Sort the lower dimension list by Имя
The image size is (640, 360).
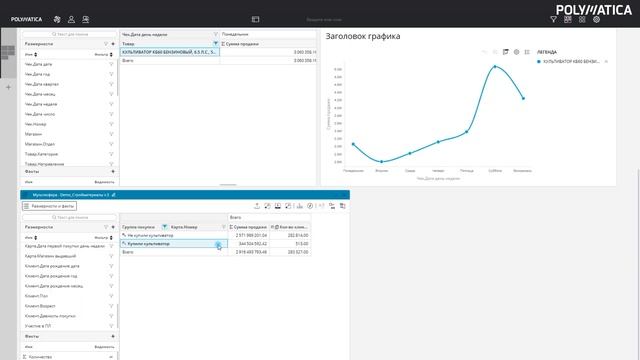click(x=31, y=238)
